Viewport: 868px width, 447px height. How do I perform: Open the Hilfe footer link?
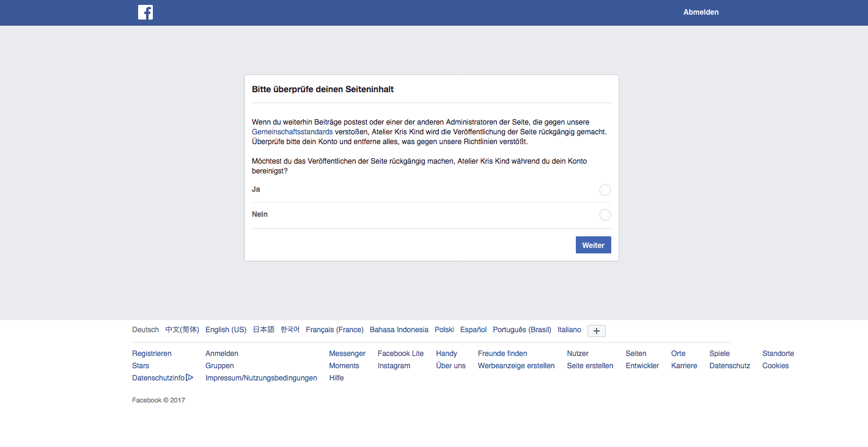click(336, 378)
